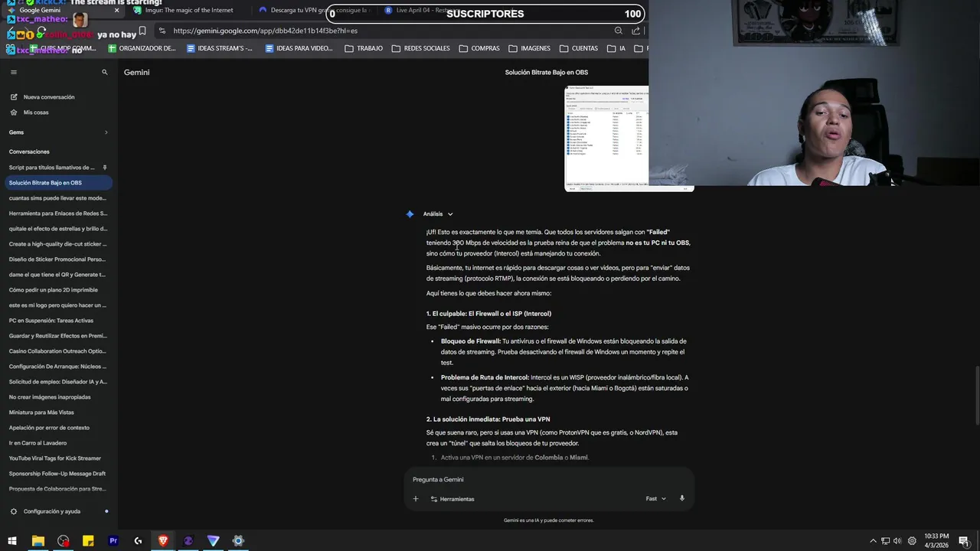Open the CUENTAS bookmarks folder
The width and height of the screenshot is (980, 551).
coord(579,48)
